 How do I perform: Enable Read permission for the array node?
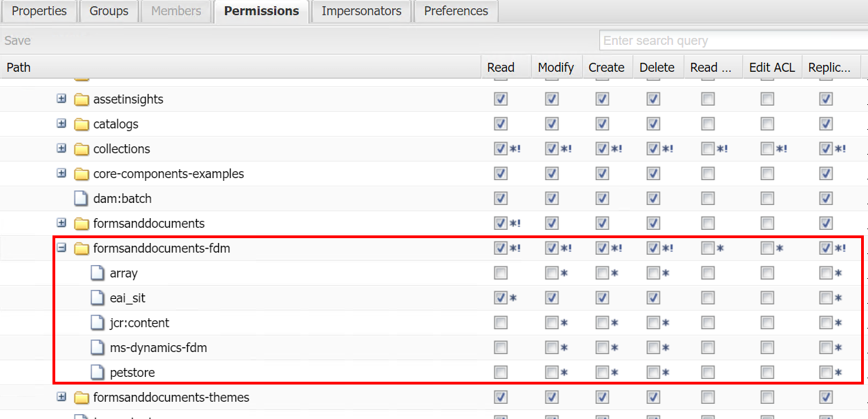(x=500, y=273)
